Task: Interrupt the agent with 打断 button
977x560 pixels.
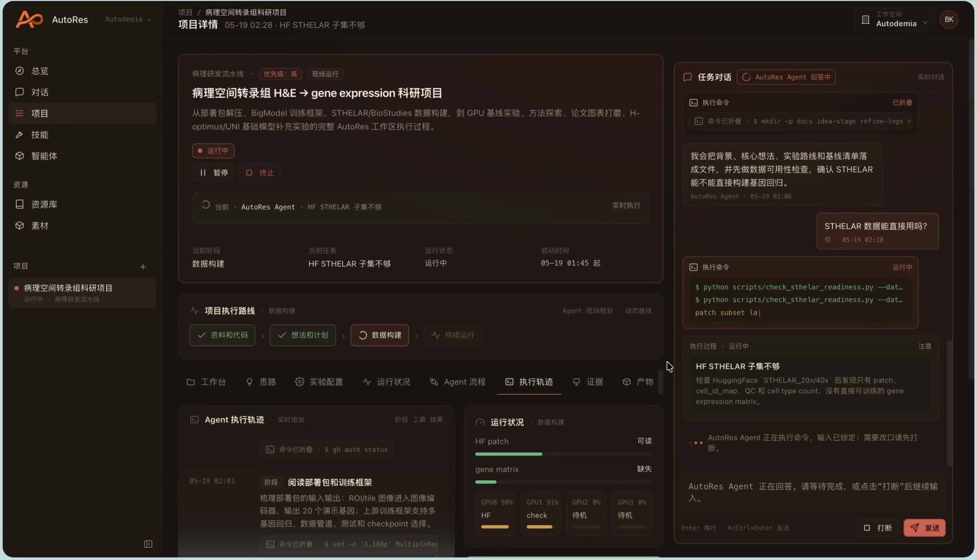Action: [878, 528]
